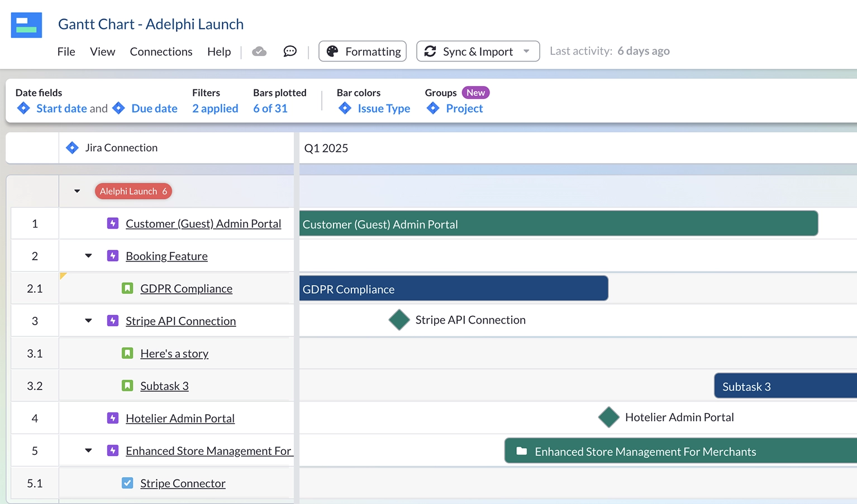Change grouping via Project link

[464, 108]
